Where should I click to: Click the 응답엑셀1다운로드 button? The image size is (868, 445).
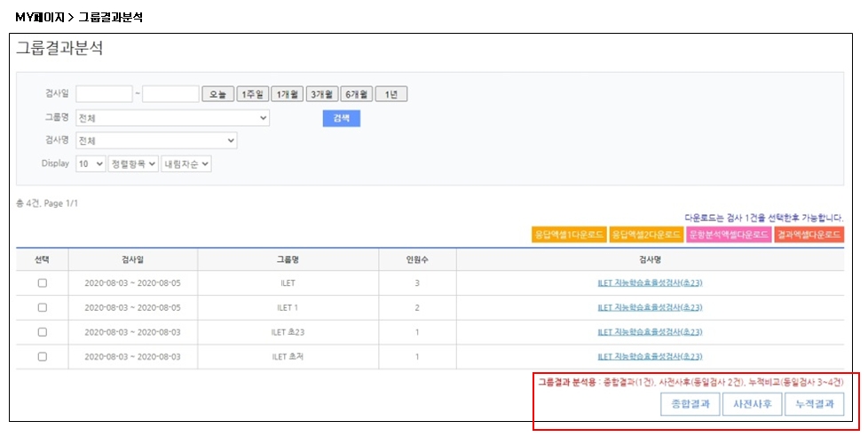(x=568, y=234)
